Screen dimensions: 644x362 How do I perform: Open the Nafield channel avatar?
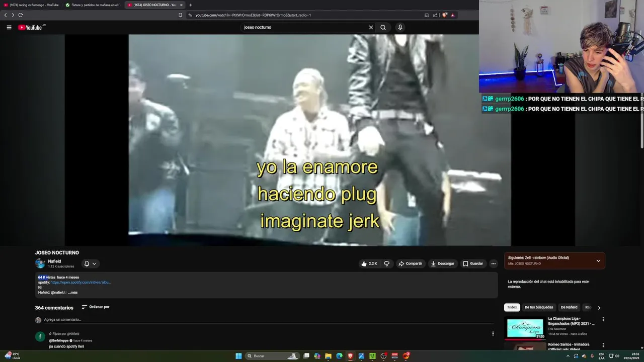click(40, 263)
